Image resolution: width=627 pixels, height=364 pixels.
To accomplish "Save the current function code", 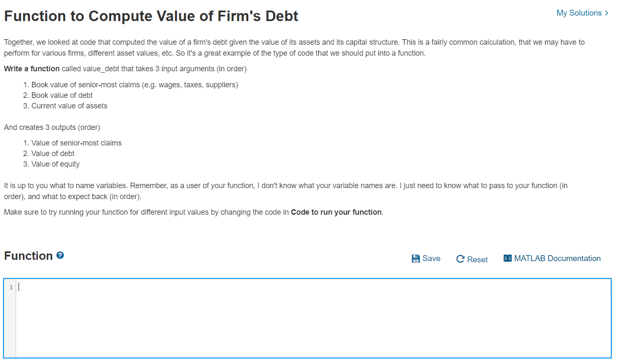I will point(426,258).
